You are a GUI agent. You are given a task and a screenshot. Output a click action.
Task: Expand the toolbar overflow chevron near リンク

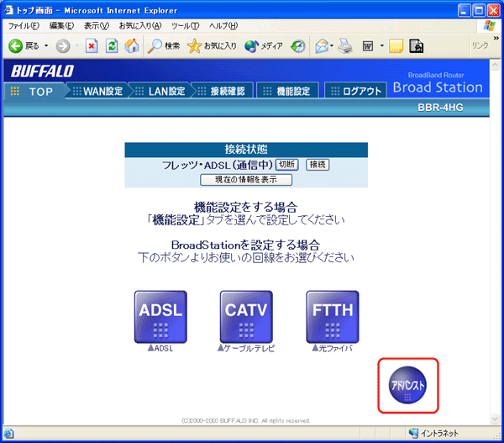[x=496, y=39]
